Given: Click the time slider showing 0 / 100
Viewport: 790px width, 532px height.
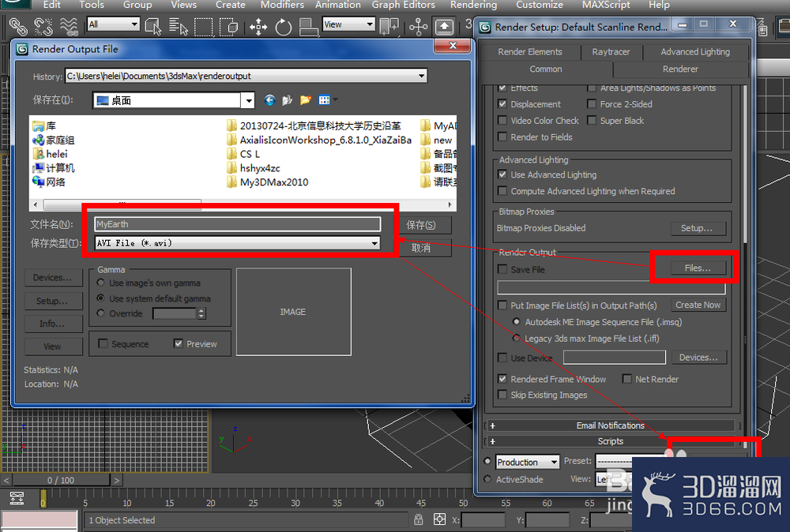Looking at the screenshot, I should (x=61, y=480).
